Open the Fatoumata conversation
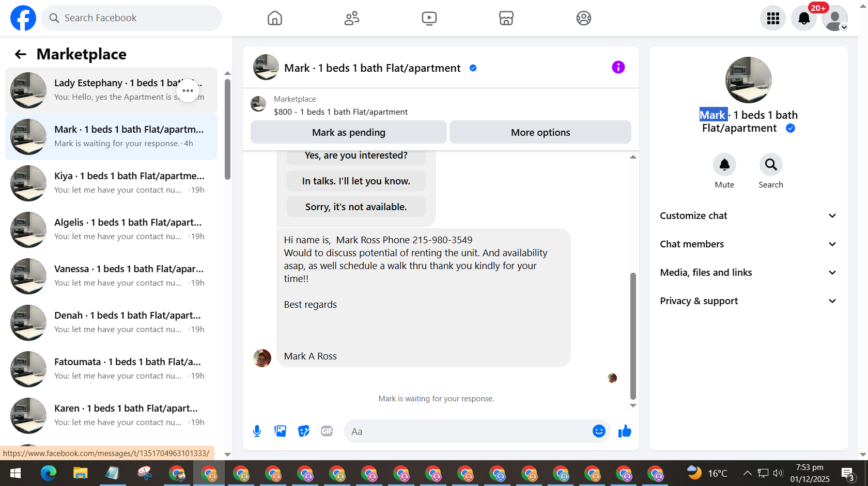 (111, 369)
